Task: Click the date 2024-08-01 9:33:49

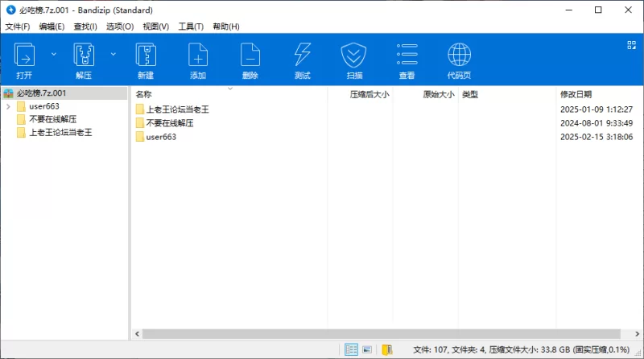Action: (x=597, y=123)
